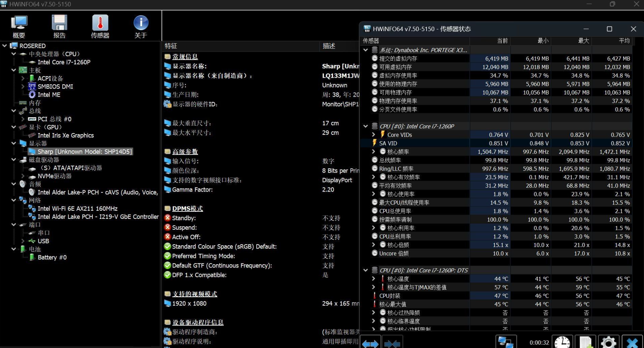
Task: Expand the Core VIDs sensor row
Action: click(374, 135)
